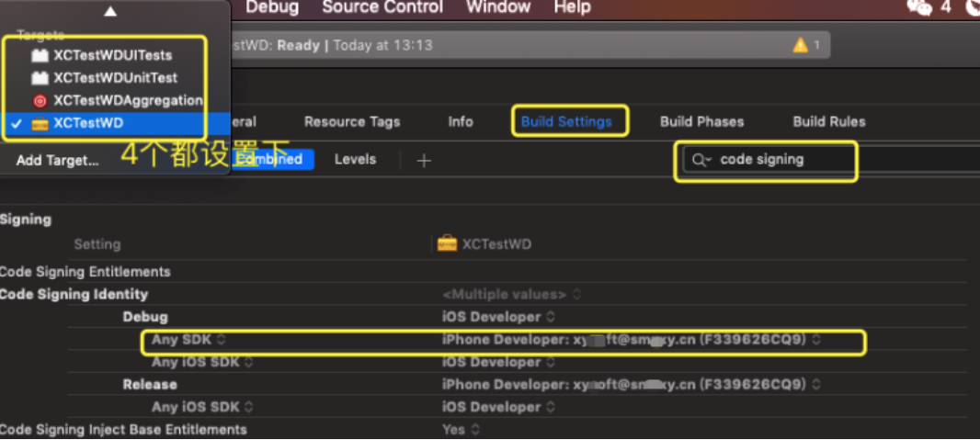
Task: Open Code Signing Inject Base Entitlements Yes dropdown
Action: click(462, 429)
